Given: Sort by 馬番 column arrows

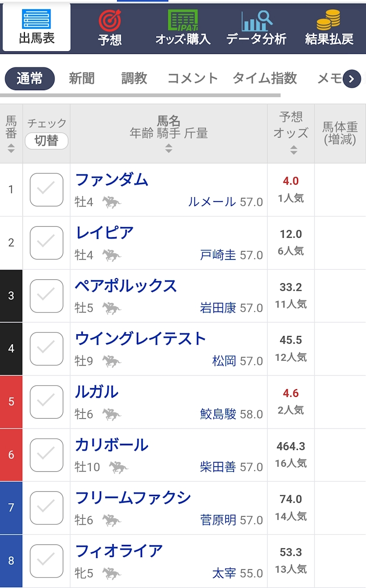Looking at the screenshot, I should pos(11,148).
